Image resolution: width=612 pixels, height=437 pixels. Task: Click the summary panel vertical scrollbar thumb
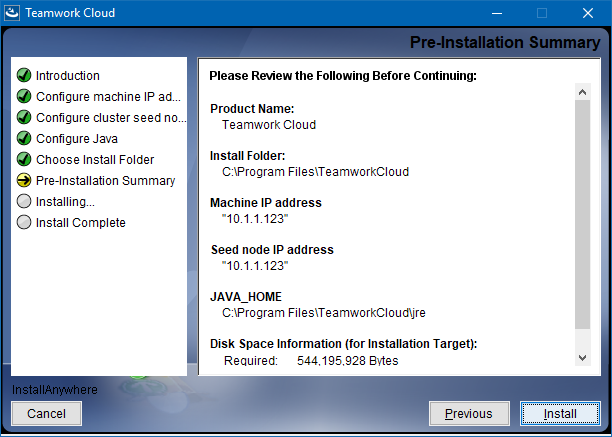point(583,215)
